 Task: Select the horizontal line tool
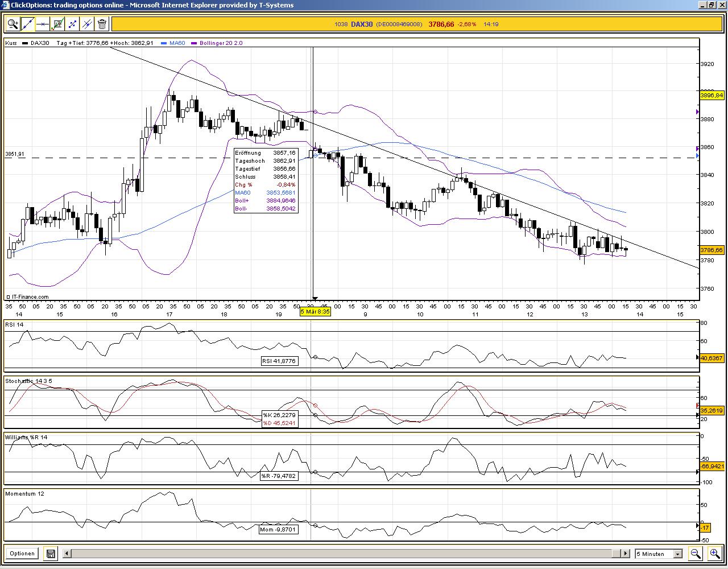click(42, 24)
